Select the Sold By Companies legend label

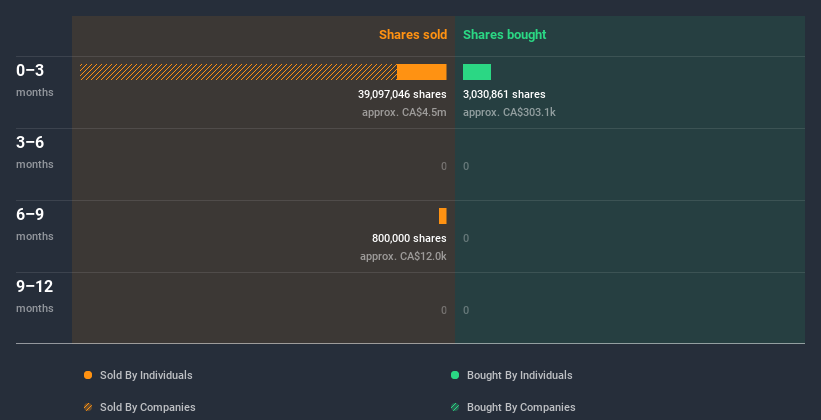tap(148, 407)
